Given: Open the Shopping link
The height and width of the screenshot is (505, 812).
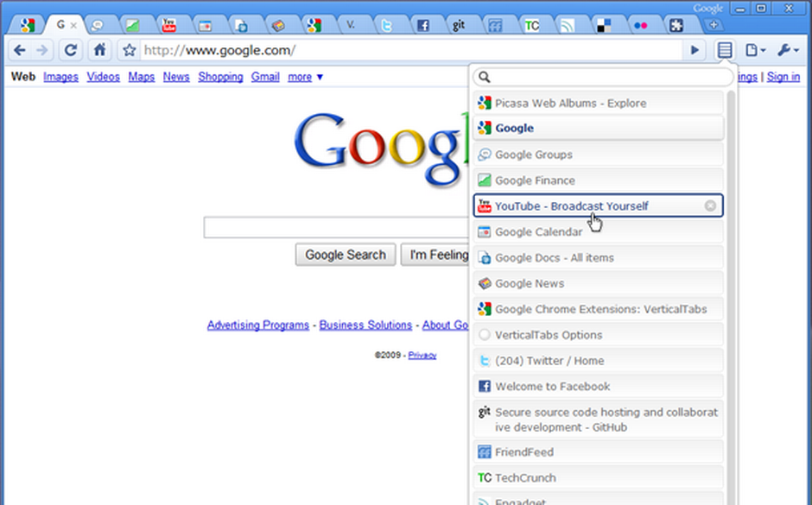Looking at the screenshot, I should click(220, 77).
